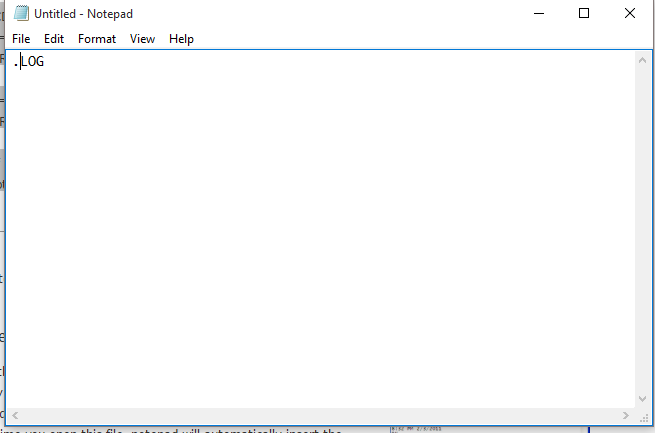The height and width of the screenshot is (433, 655).
Task: Click the .LOG text in editor
Action: (x=29, y=62)
